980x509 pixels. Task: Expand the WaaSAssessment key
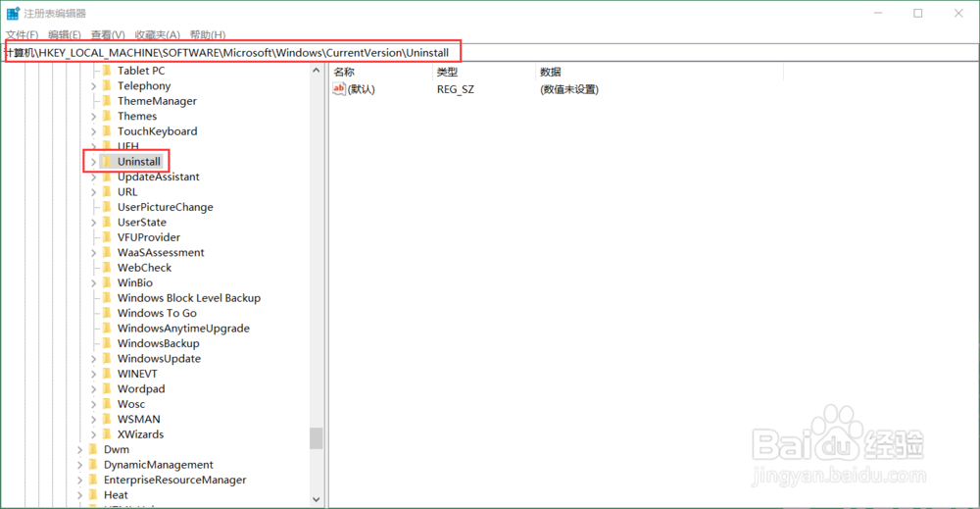pyautogui.click(x=94, y=253)
